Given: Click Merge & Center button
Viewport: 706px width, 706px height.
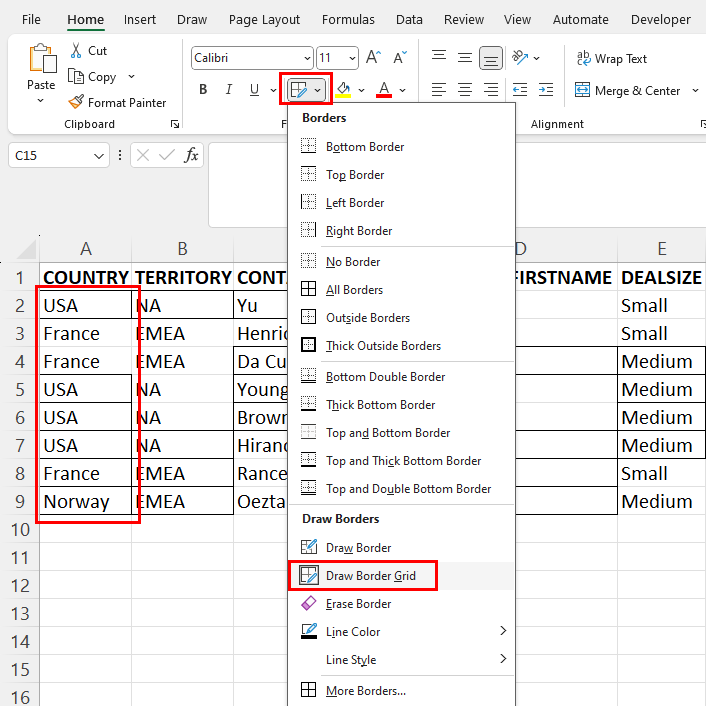Looking at the screenshot, I should pos(627,91).
